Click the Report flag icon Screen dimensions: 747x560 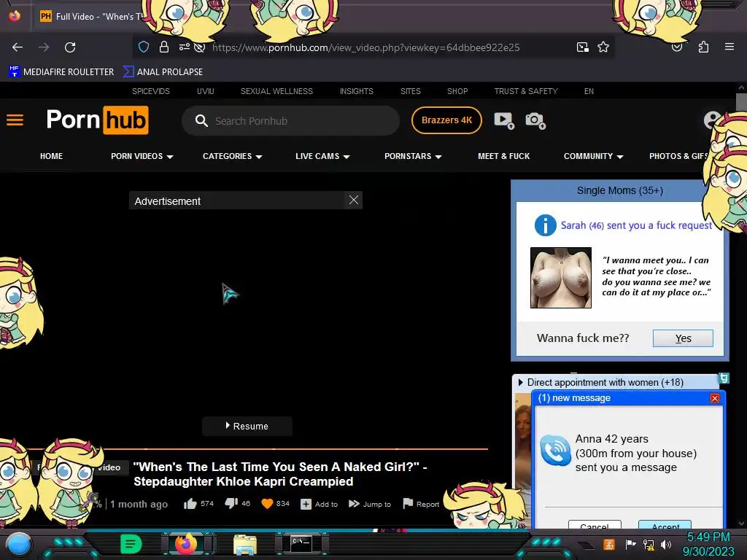coord(408,503)
